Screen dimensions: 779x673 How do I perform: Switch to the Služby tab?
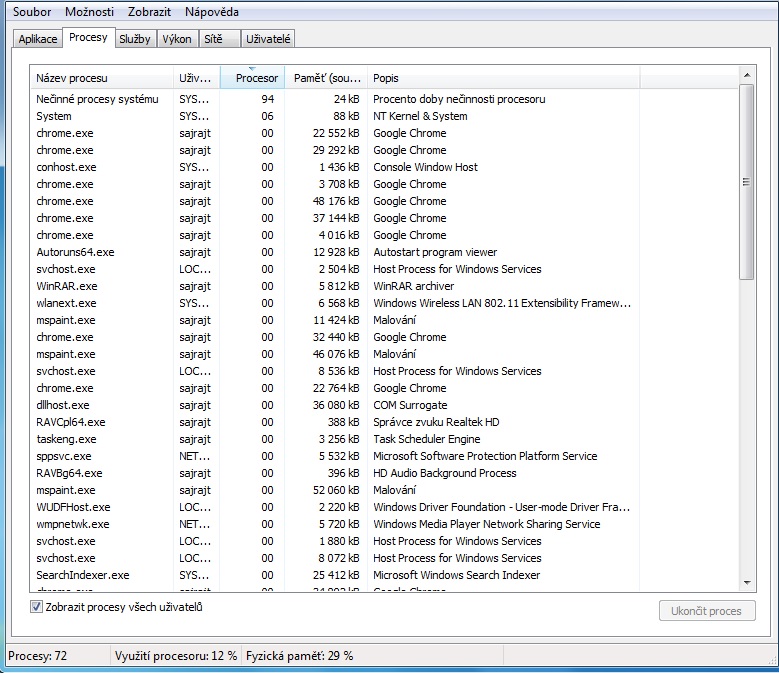pos(134,39)
